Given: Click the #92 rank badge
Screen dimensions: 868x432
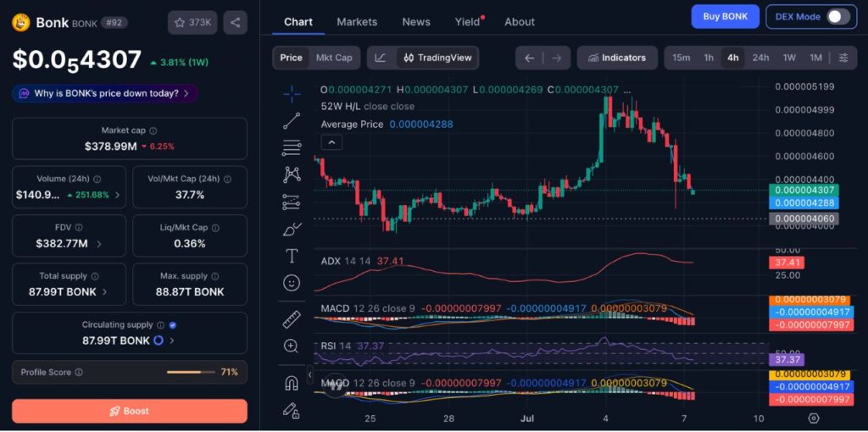Looking at the screenshot, I should coord(116,23).
